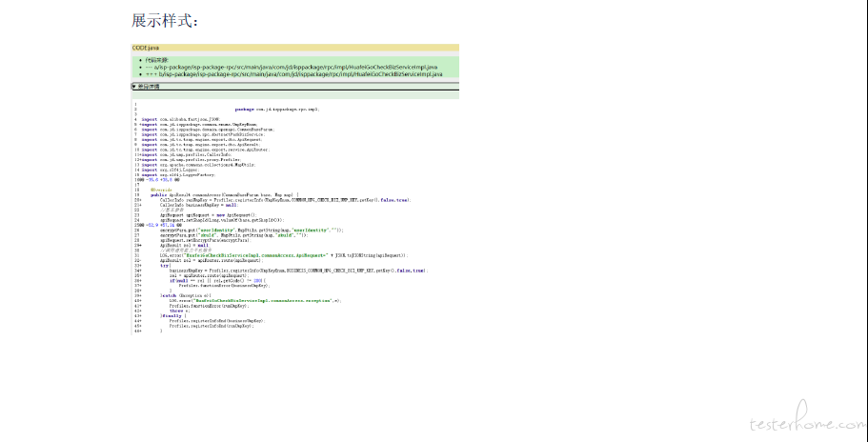
Task: Click the LOG.error ApiRequest= line
Action: click(x=285, y=255)
